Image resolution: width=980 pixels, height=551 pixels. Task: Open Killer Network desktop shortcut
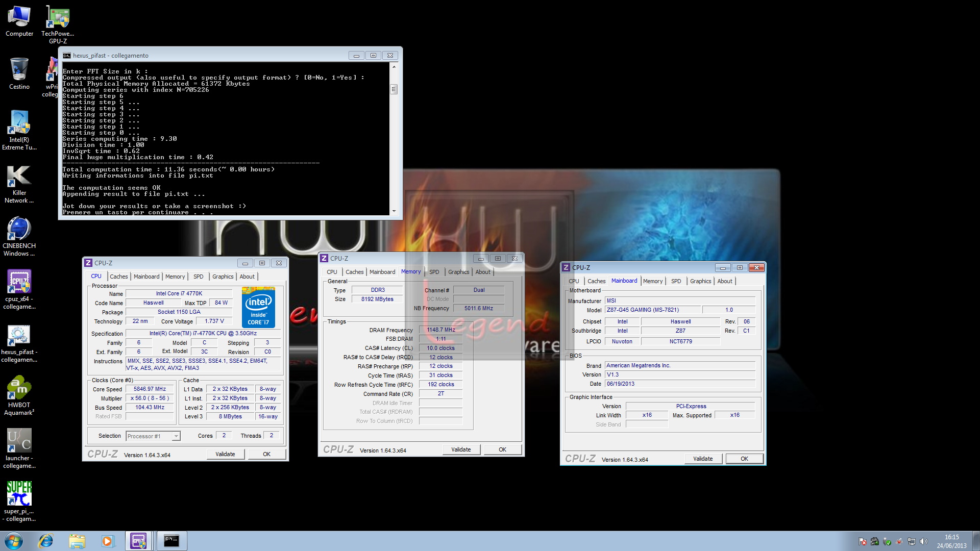click(19, 184)
